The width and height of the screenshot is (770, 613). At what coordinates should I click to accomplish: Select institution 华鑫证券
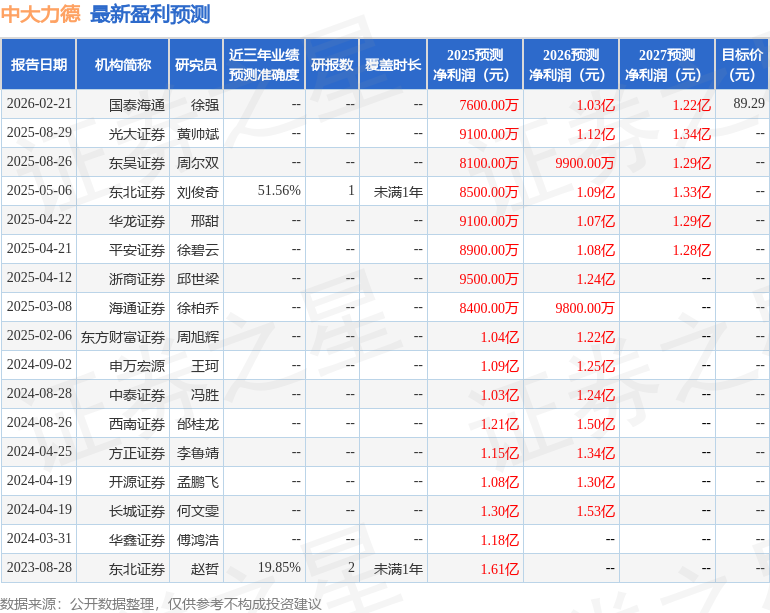point(137,540)
